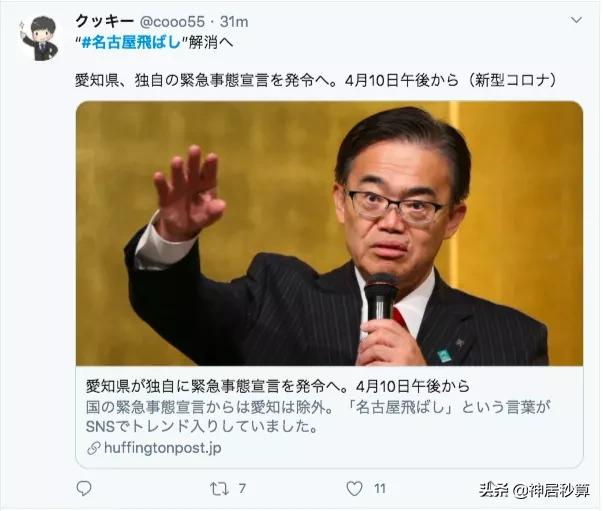Click the tweet text 愛知県、独自の緊急事態宣言を発令へ
This screenshot has width=603, height=511.
[x=315, y=80]
